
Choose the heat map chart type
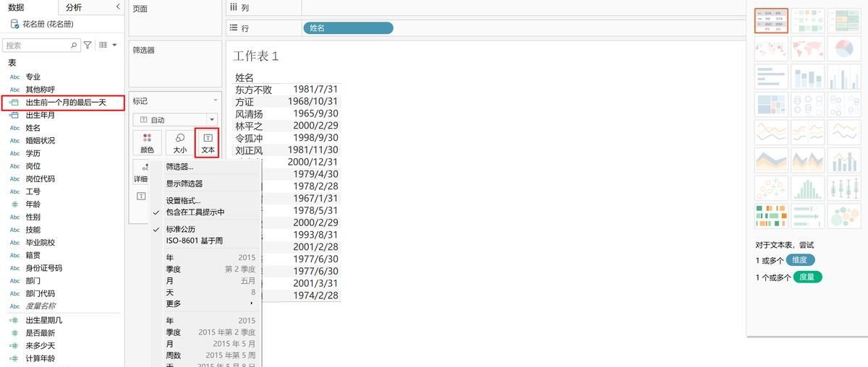coord(807,20)
